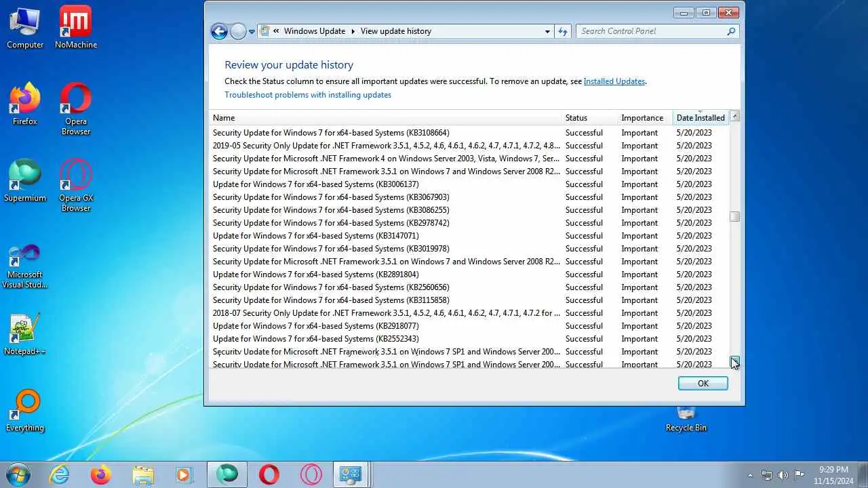
Task: Switch to Supermium in the taskbar
Action: pos(227,475)
